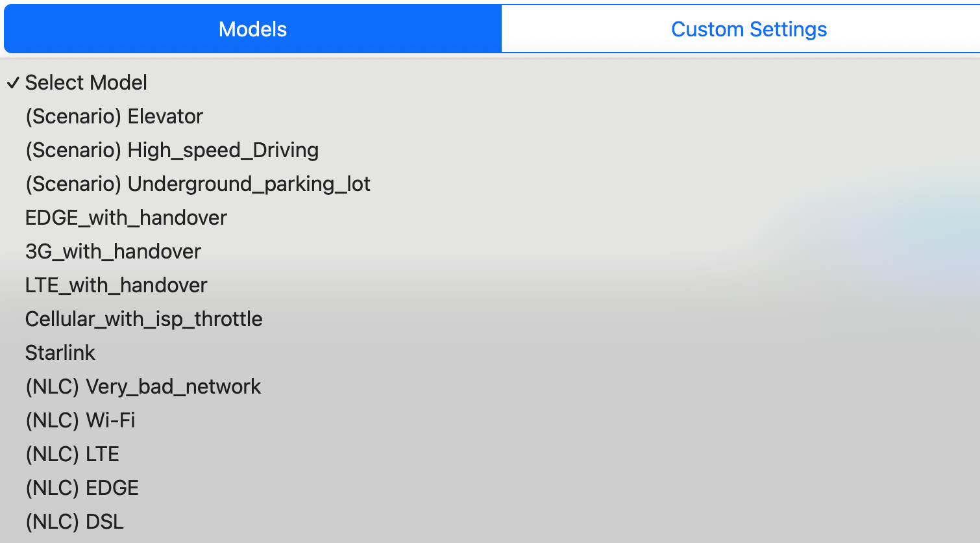The height and width of the screenshot is (543, 980).
Task: Select Cellular_with_isp_throttle model
Action: click(490, 319)
